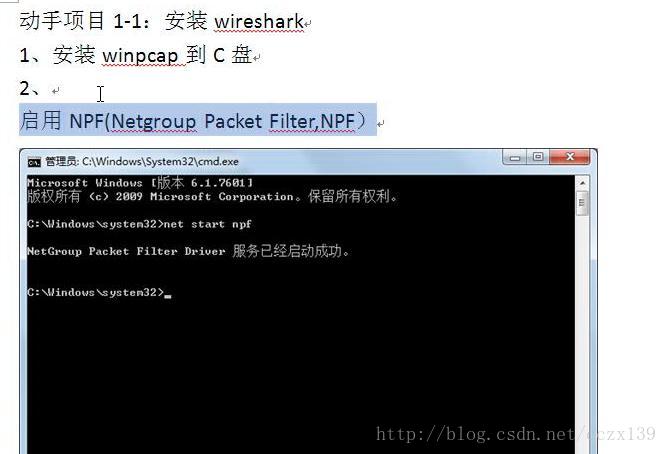This screenshot has height=454, width=667.
Task: Minimize the cmd.exe window
Action: 515,157
